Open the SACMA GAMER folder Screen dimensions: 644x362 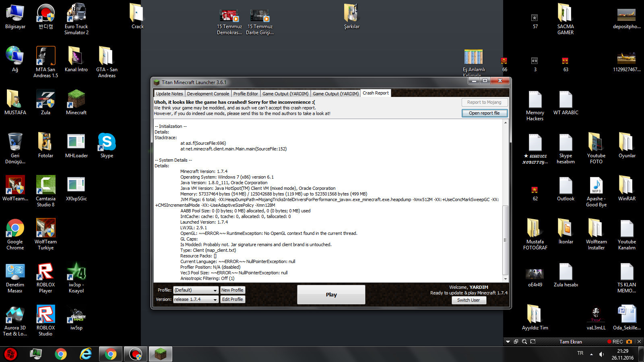(x=566, y=19)
